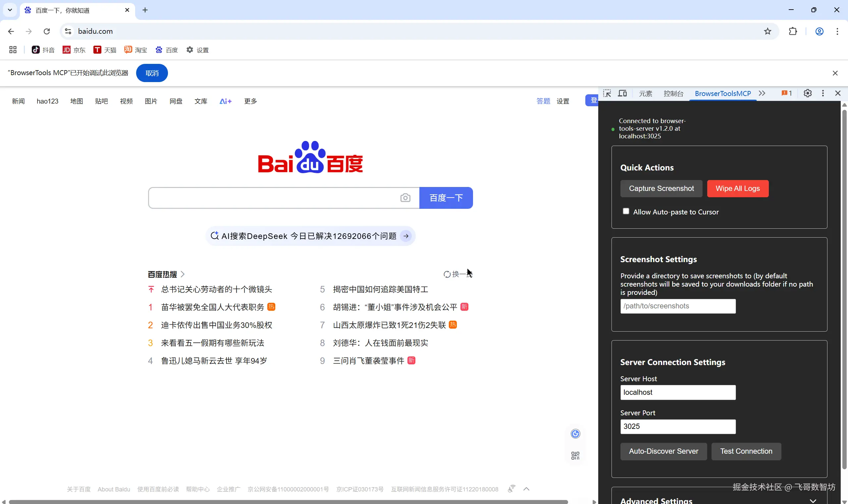Screen dimensions: 848x504
Task: Click the 取消 button in debugging bar
Action: coord(152,73)
